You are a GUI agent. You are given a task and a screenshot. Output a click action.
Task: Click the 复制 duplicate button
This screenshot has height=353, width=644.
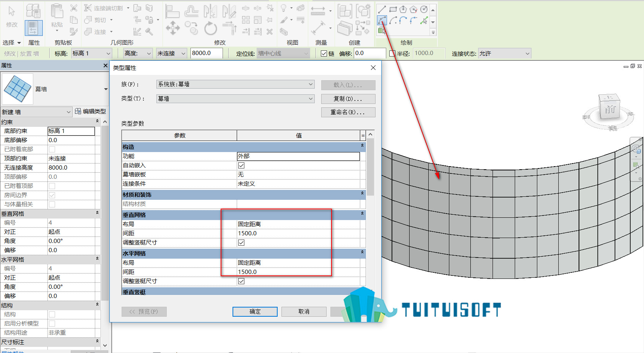[348, 99]
